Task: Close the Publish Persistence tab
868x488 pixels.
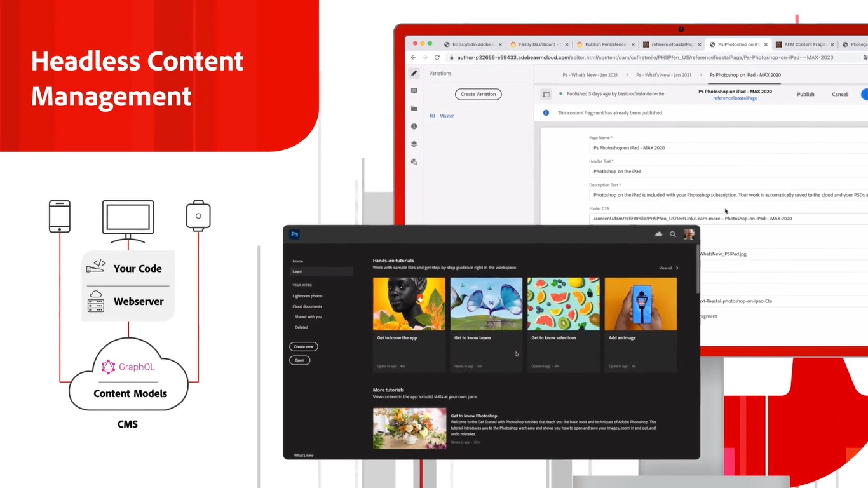Action: coord(632,44)
